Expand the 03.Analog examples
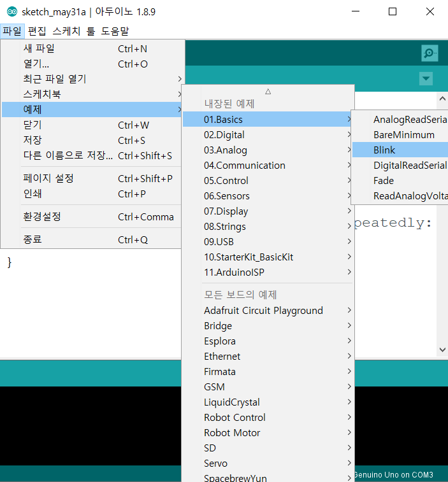The image size is (448, 482). click(268, 150)
